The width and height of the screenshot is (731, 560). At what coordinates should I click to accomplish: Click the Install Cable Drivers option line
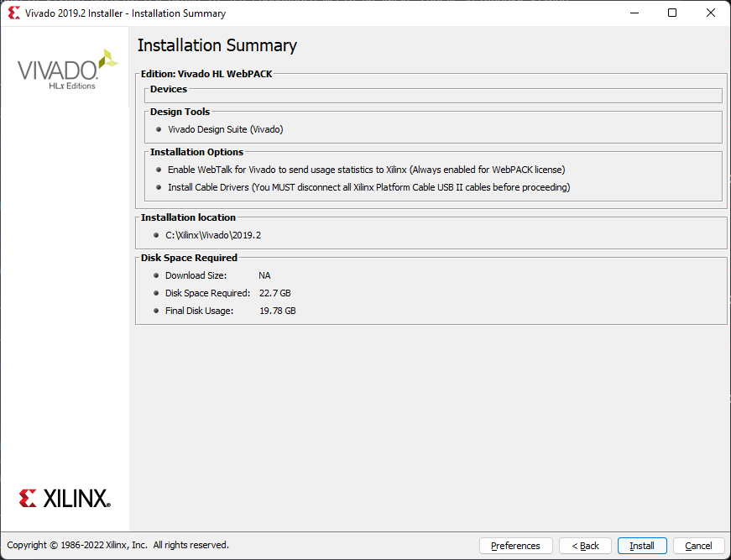pyautogui.click(x=368, y=187)
